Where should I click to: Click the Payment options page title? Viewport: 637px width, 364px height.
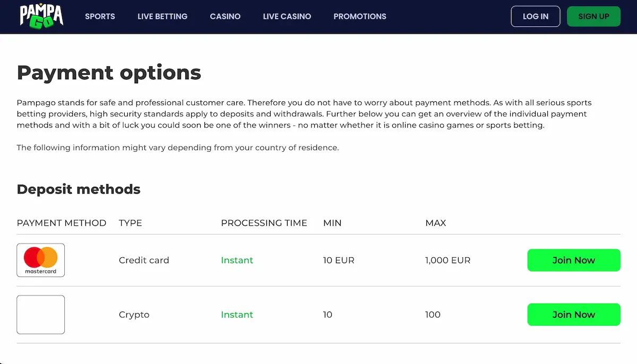click(x=109, y=73)
